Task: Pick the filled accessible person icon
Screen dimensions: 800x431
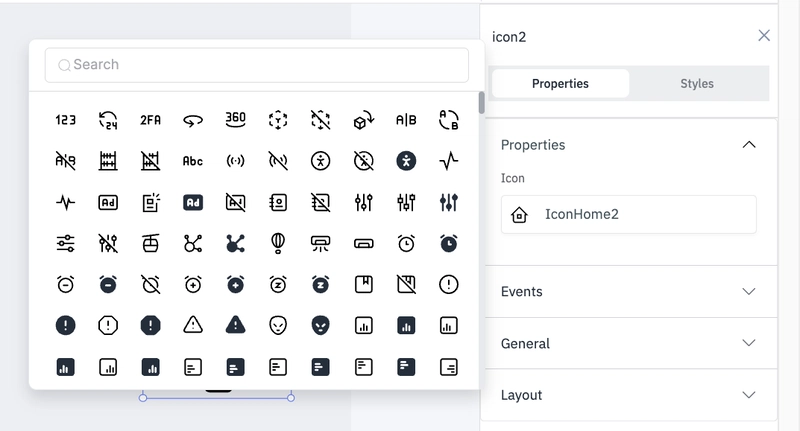Action: coord(406,161)
